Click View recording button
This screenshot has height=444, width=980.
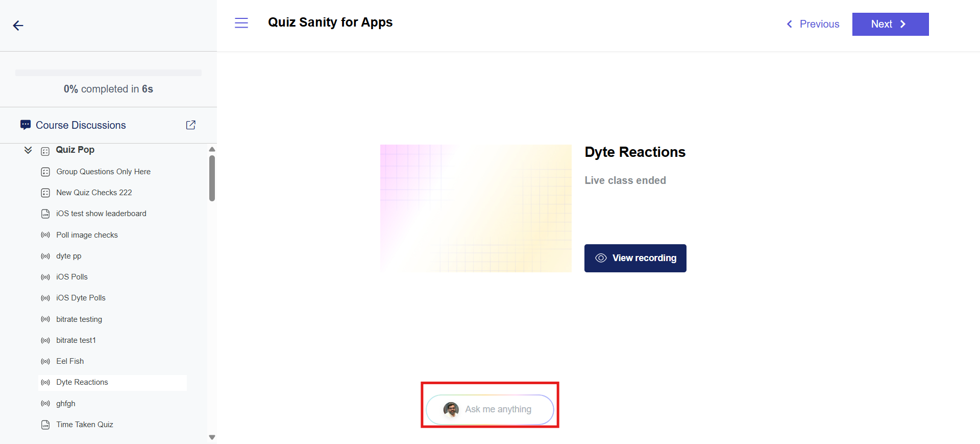pos(635,258)
